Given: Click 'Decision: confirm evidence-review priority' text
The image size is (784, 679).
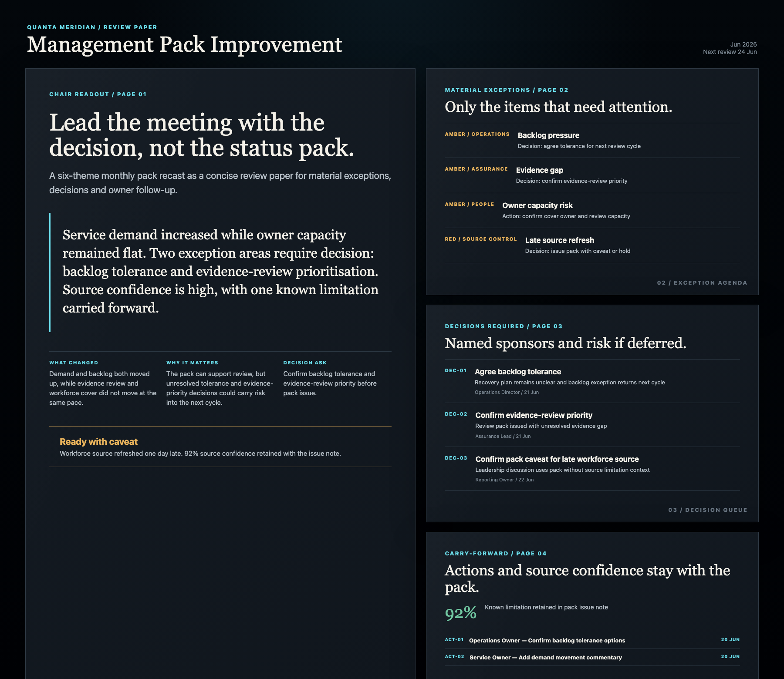Looking at the screenshot, I should tap(571, 181).
